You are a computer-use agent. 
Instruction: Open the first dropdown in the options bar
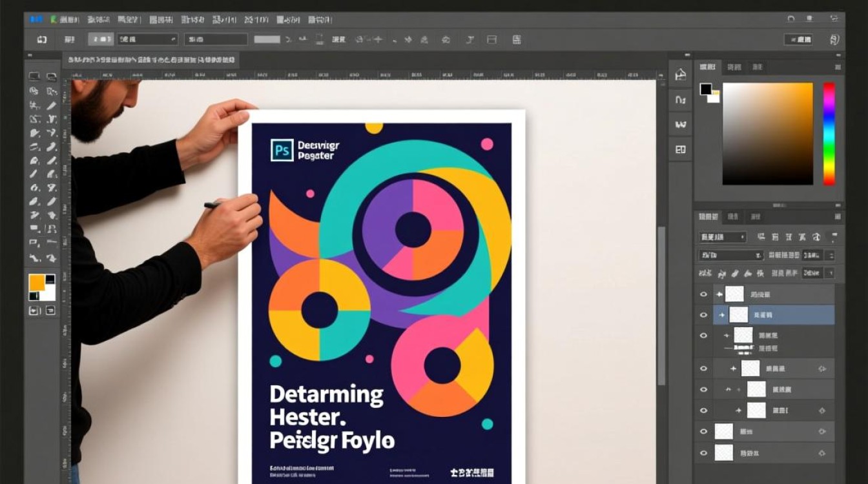(x=148, y=39)
